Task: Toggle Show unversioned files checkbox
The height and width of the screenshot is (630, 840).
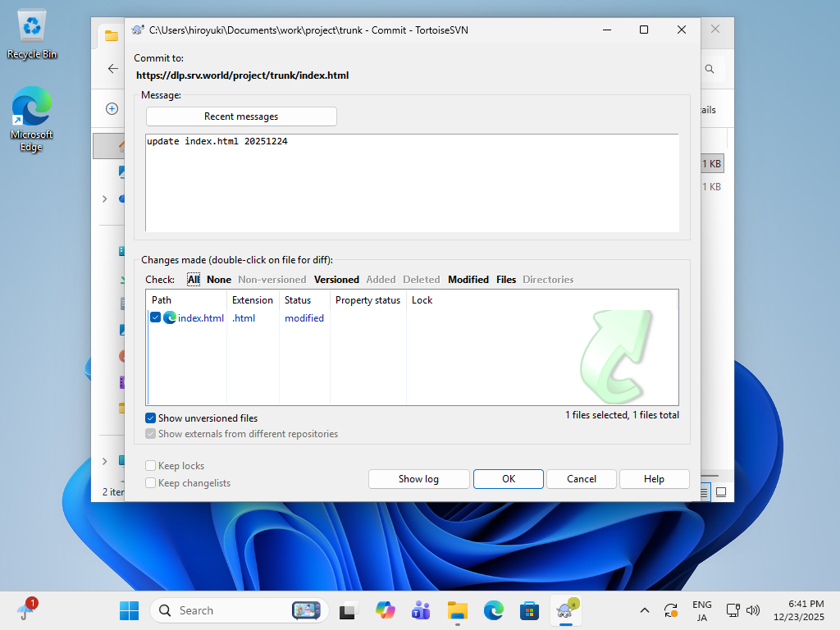Action: tap(151, 418)
